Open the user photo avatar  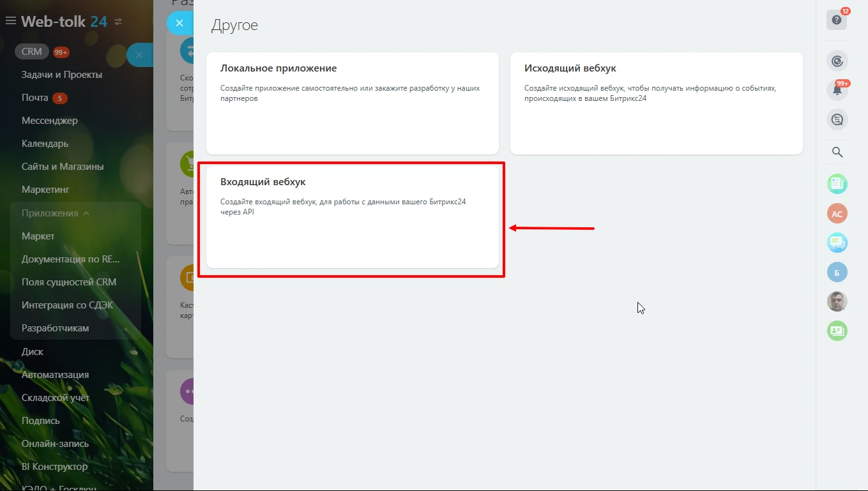(837, 301)
